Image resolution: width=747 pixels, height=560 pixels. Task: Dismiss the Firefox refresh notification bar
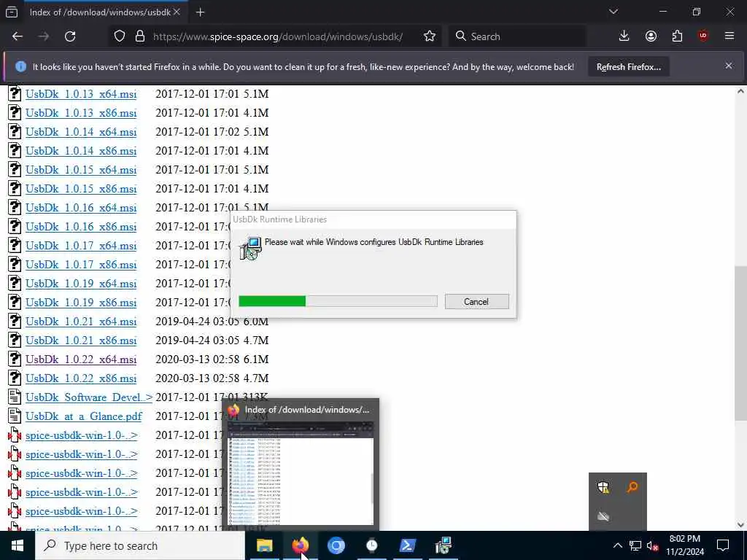[729, 66]
